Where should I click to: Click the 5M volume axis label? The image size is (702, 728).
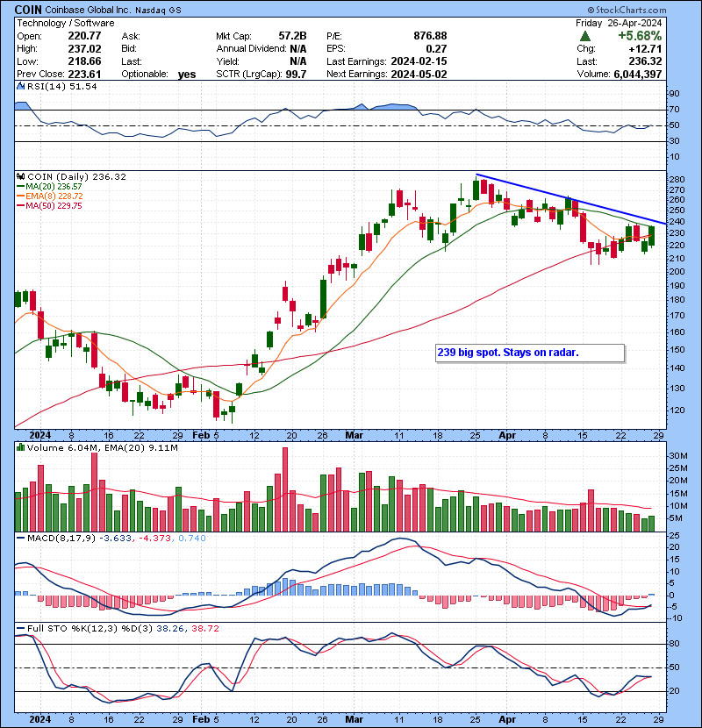[676, 518]
